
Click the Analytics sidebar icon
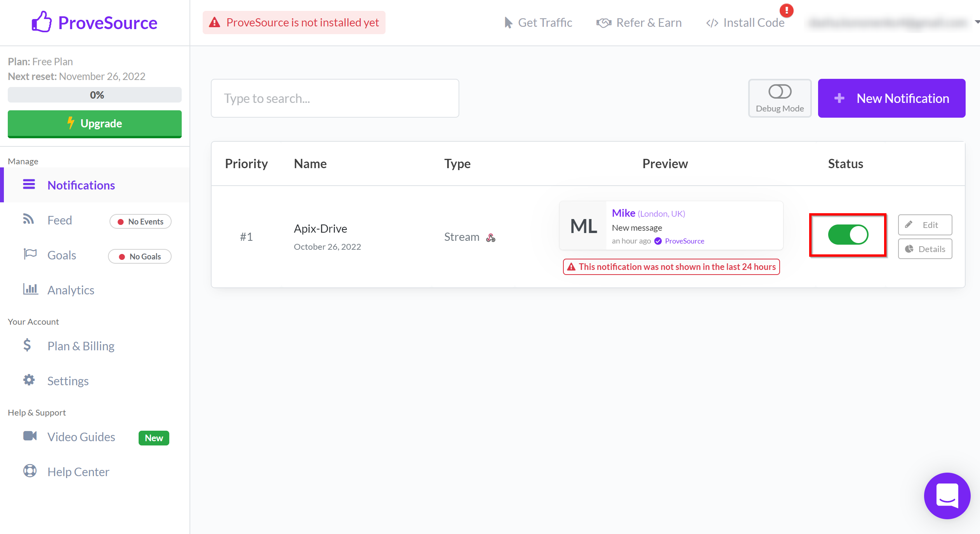tap(31, 289)
